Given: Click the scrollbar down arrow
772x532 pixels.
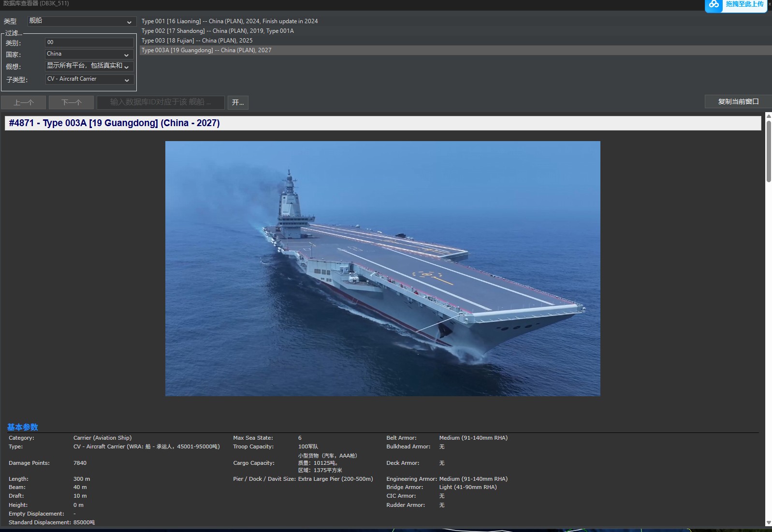Looking at the screenshot, I should (769, 523).
